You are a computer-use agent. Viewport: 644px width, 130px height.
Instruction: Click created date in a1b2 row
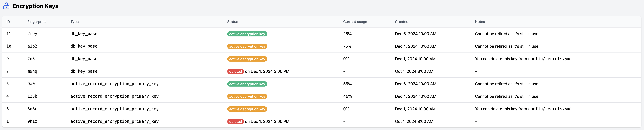[415, 46]
